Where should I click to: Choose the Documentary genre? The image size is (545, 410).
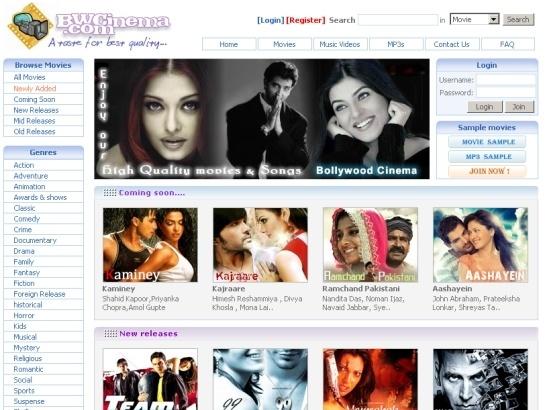(x=35, y=240)
